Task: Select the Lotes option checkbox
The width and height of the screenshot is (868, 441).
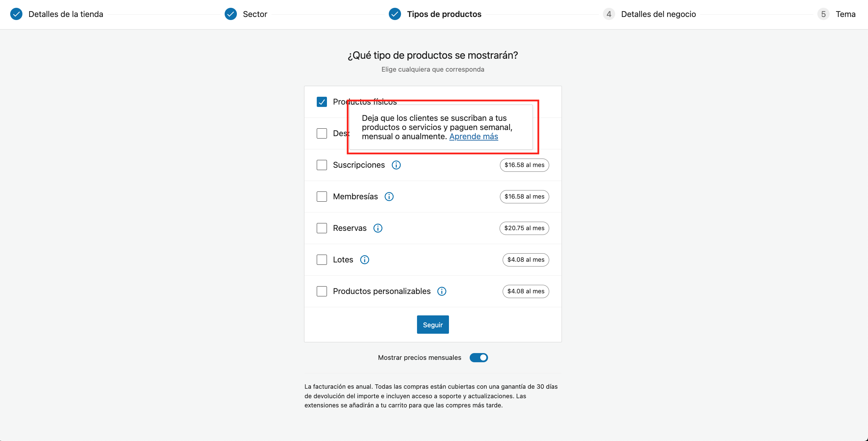Action: pos(322,259)
